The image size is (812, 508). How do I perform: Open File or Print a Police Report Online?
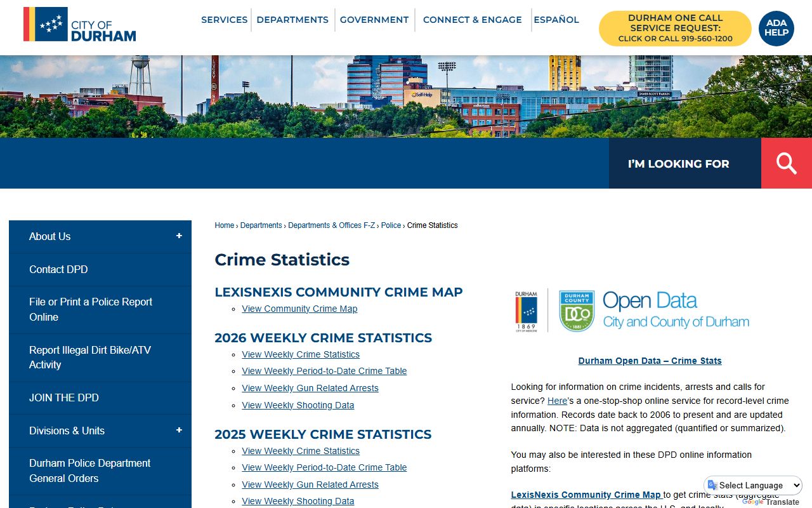(x=100, y=309)
